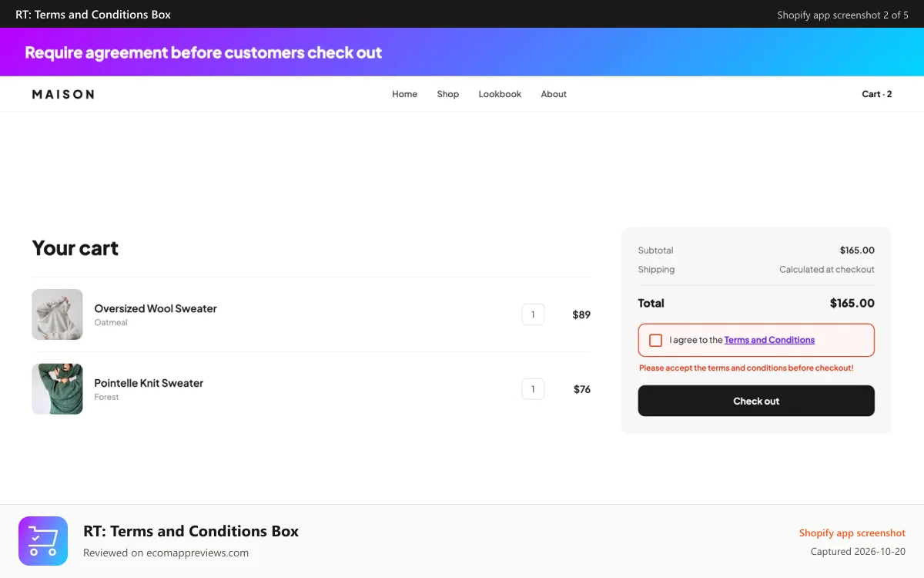Click the Oatmeal variant label
The width and height of the screenshot is (924, 578).
(111, 322)
